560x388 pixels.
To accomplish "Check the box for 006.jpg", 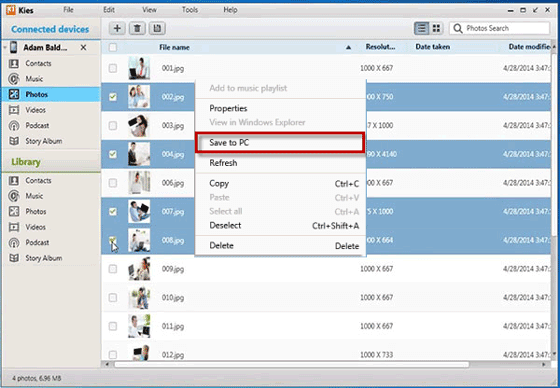I will tap(113, 183).
